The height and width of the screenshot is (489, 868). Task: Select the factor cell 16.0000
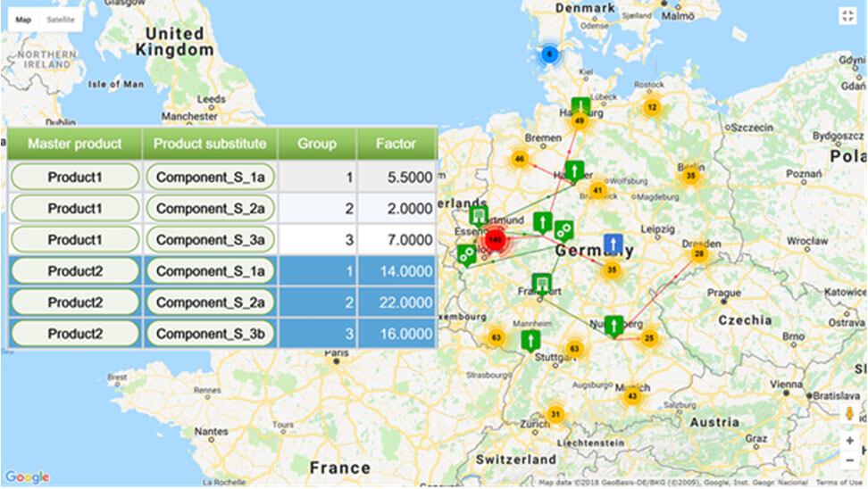click(396, 334)
